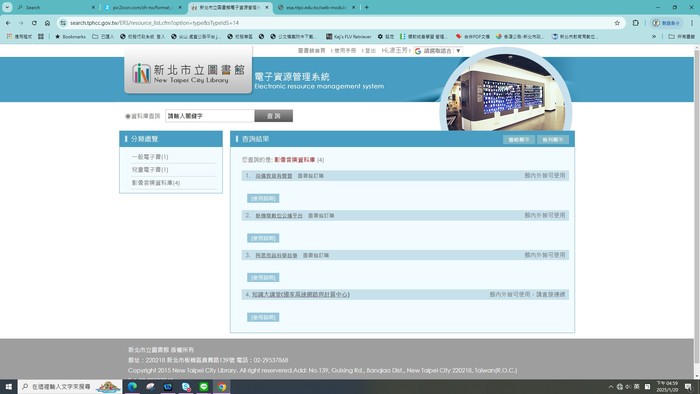Viewport: 700px width, 394px height.
Task: Open the Windows Start menu
Action: 8,386
